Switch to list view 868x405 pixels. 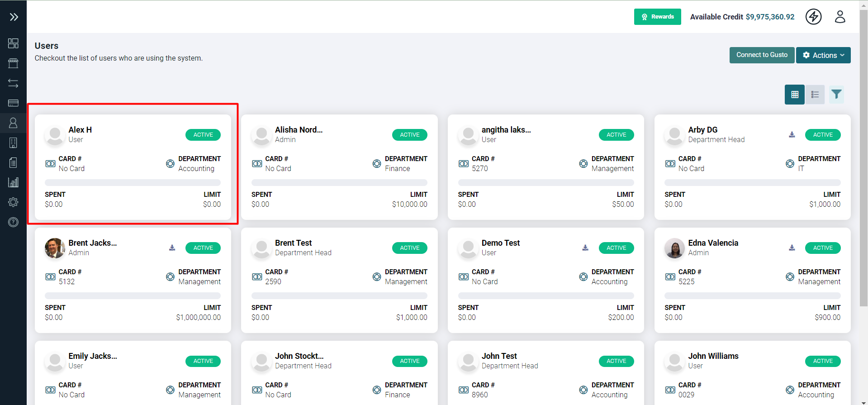(815, 95)
